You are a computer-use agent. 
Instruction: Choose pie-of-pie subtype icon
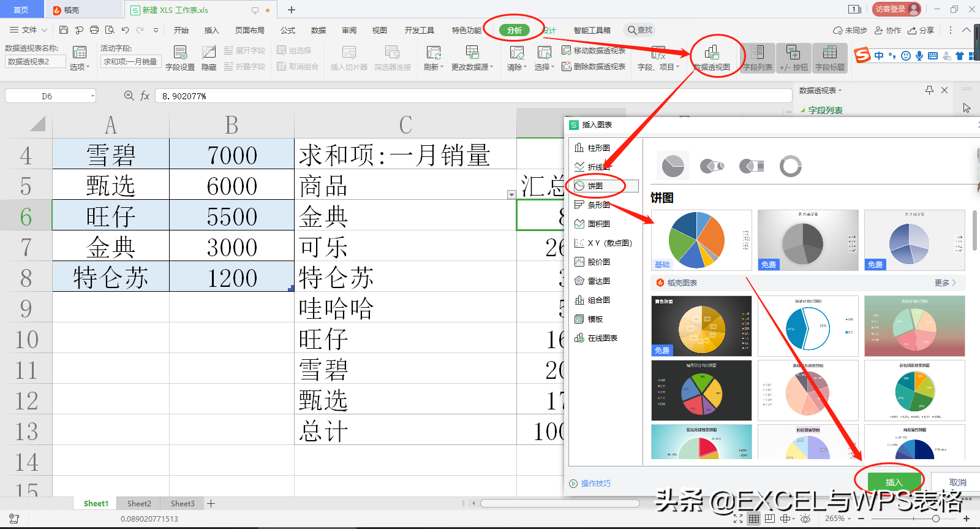(712, 166)
